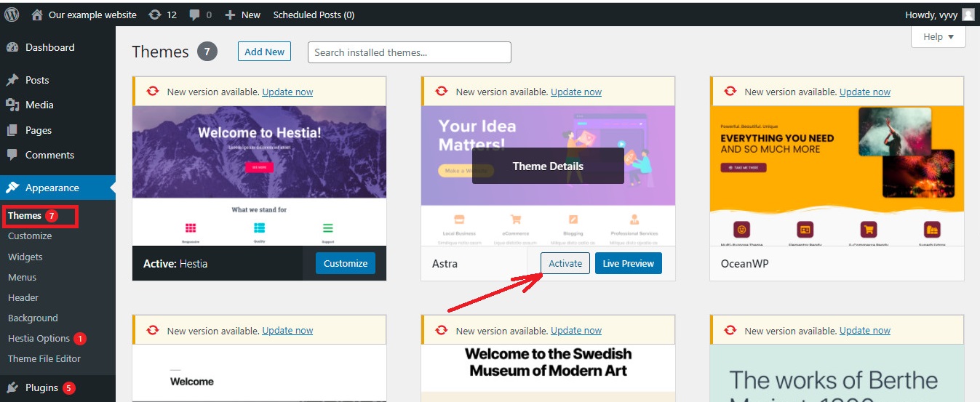Click Update now for OceanWP
The width and height of the screenshot is (980, 402).
tap(865, 92)
